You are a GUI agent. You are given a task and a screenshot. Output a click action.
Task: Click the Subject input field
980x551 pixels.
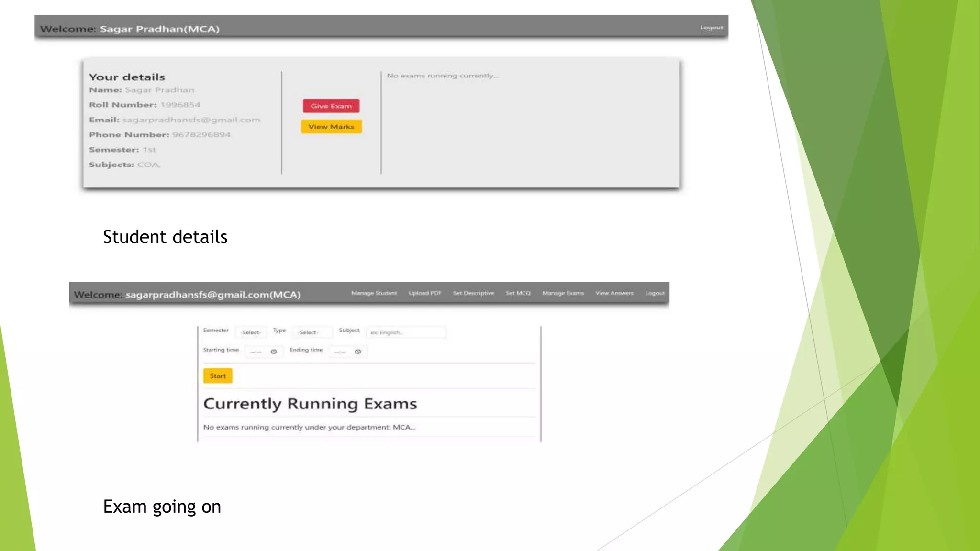pyautogui.click(x=406, y=332)
